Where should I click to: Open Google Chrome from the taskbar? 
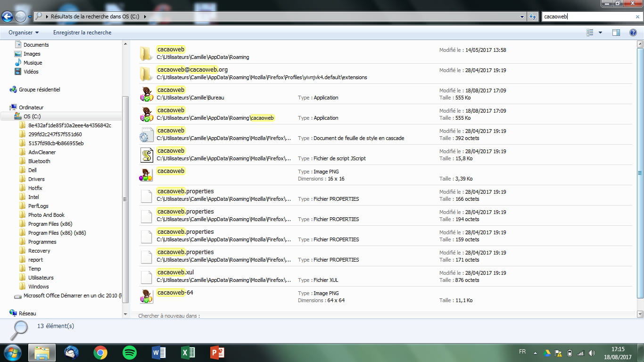pyautogui.click(x=100, y=352)
